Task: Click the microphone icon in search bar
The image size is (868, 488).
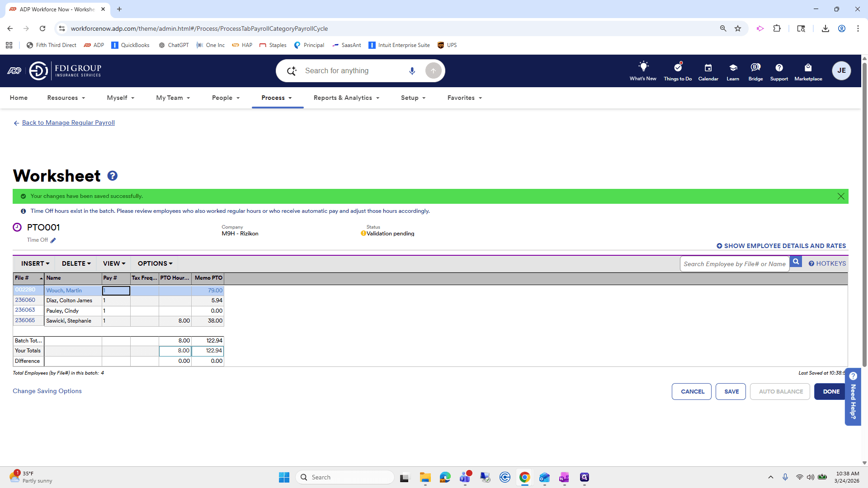Action: pyautogui.click(x=412, y=71)
